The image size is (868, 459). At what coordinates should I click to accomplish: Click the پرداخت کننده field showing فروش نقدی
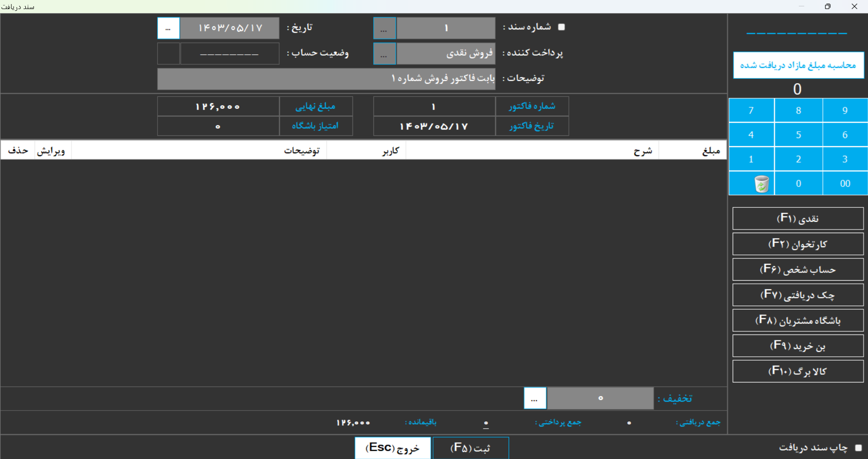click(446, 54)
